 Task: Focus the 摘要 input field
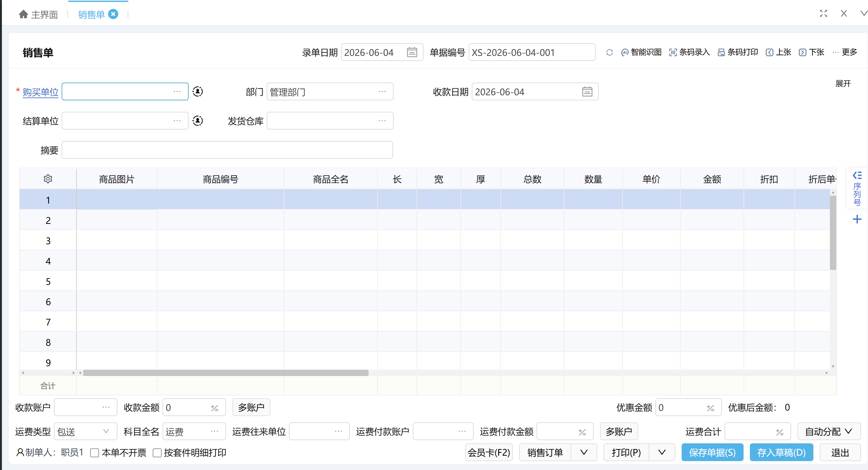[227, 150]
